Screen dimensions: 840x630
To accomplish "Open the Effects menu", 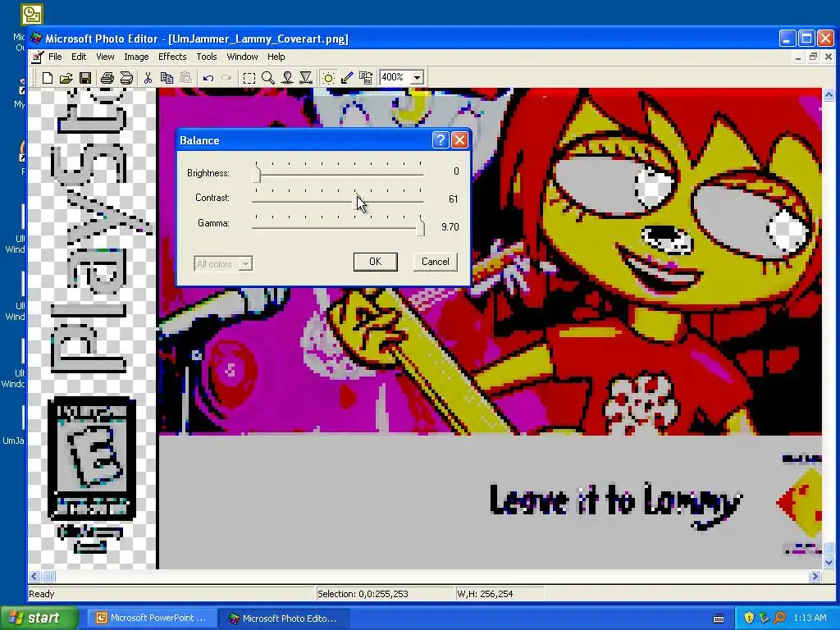I will tap(172, 57).
